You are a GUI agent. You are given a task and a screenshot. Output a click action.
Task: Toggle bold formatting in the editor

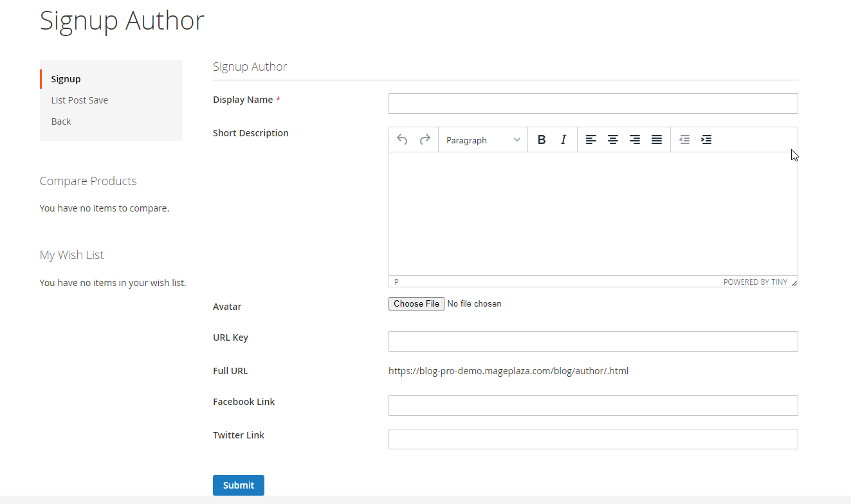(542, 139)
